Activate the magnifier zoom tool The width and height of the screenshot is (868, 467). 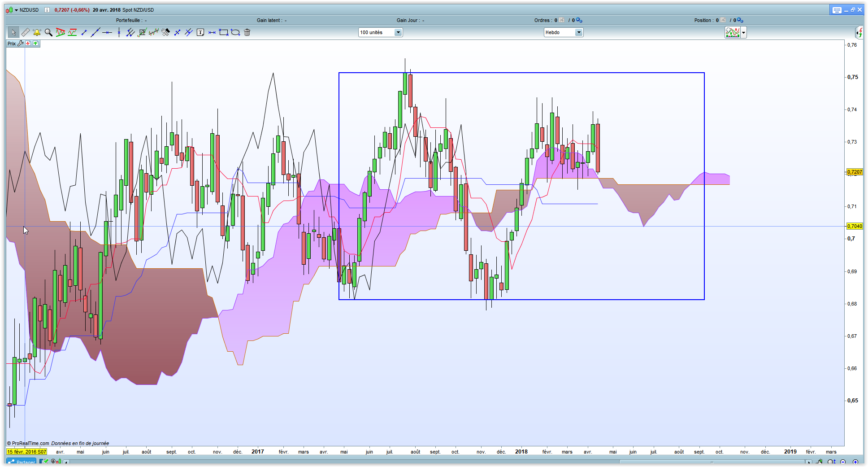48,32
